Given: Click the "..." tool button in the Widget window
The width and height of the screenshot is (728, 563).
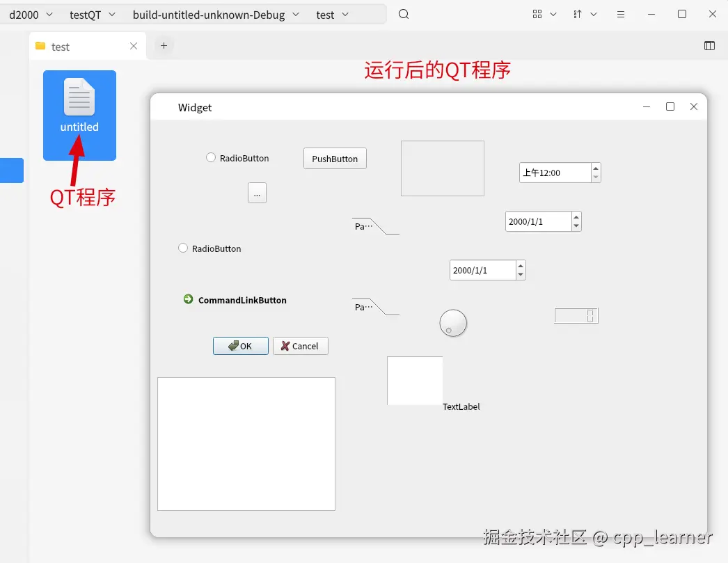Looking at the screenshot, I should [x=257, y=193].
